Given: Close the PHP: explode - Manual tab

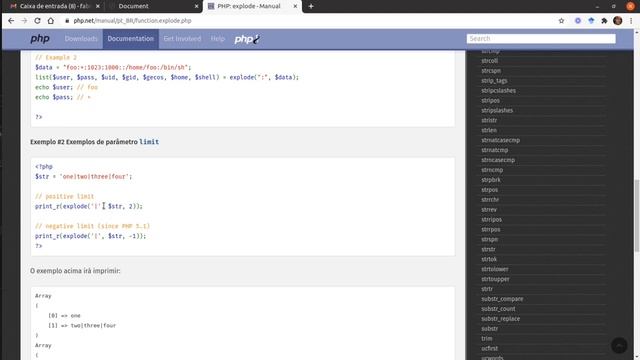Looking at the screenshot, I should tap(295, 6).
